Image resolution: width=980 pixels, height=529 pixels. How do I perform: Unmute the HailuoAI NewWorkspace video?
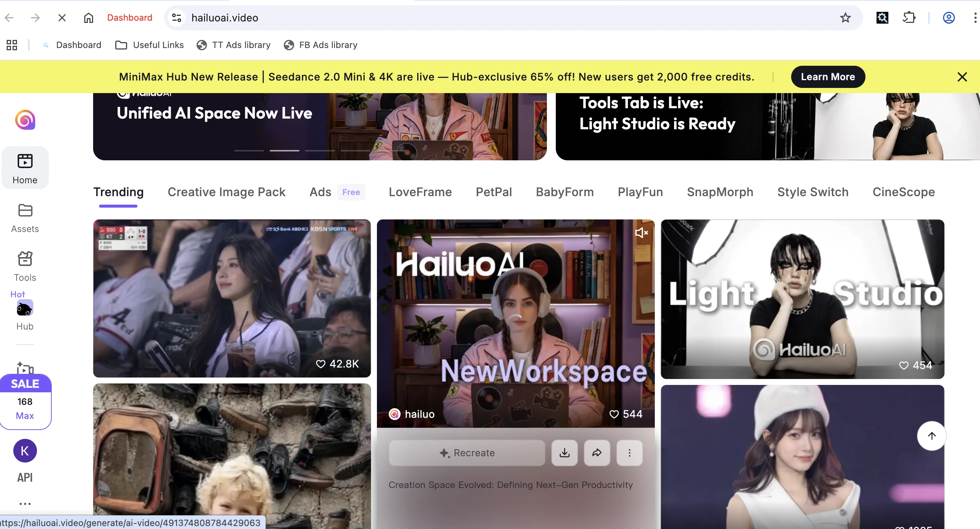coord(642,233)
